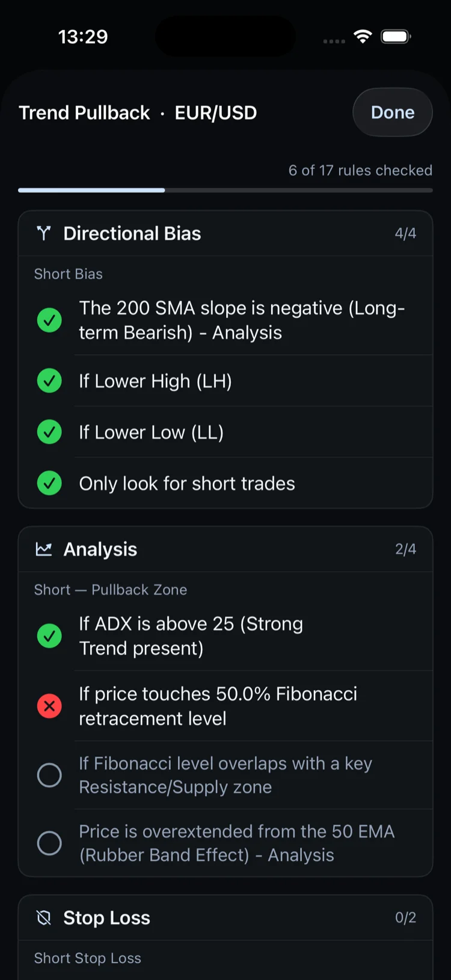Tap the Stop Loss shield icon
451x980 pixels.
click(x=43, y=917)
